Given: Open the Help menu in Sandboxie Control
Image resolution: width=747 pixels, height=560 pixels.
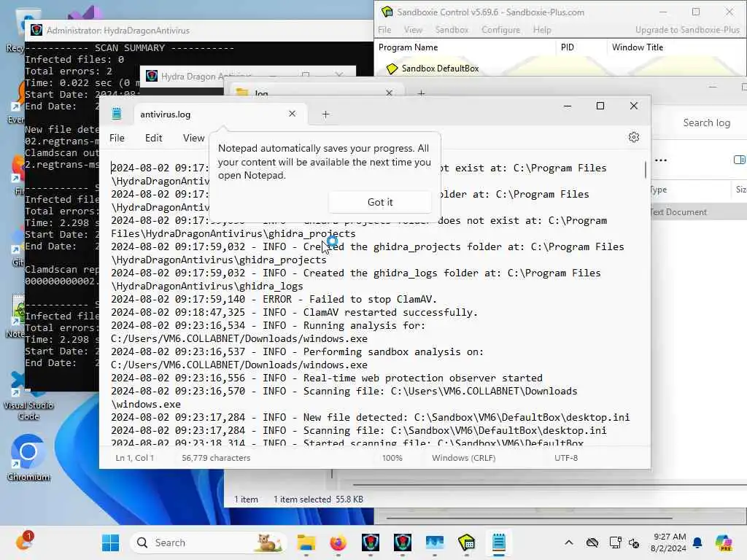Looking at the screenshot, I should [x=542, y=29].
